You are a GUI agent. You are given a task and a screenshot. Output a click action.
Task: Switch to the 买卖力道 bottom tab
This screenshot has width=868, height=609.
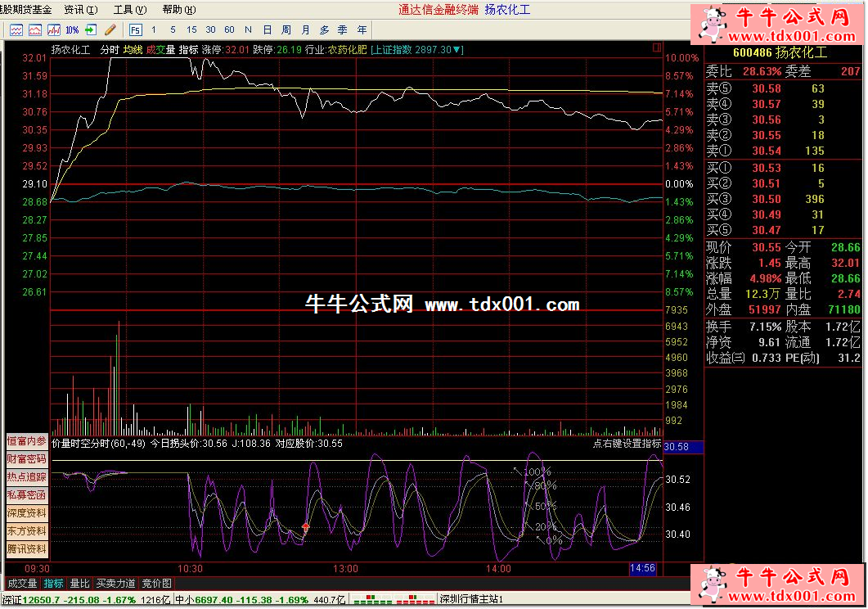[115, 584]
